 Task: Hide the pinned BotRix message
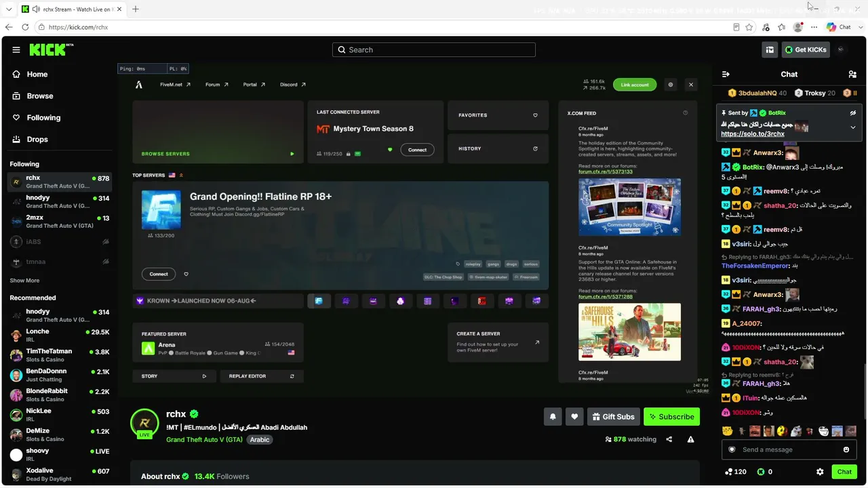pos(853,113)
